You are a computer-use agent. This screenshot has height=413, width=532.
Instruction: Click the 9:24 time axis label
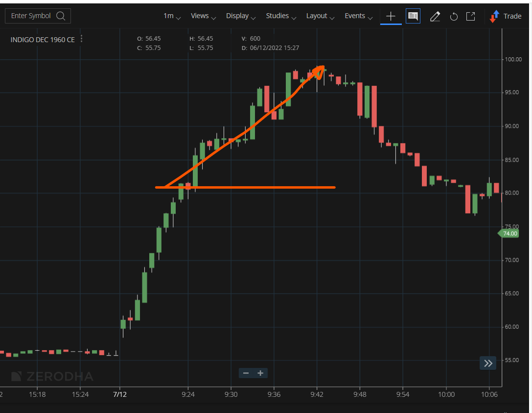pyautogui.click(x=188, y=395)
